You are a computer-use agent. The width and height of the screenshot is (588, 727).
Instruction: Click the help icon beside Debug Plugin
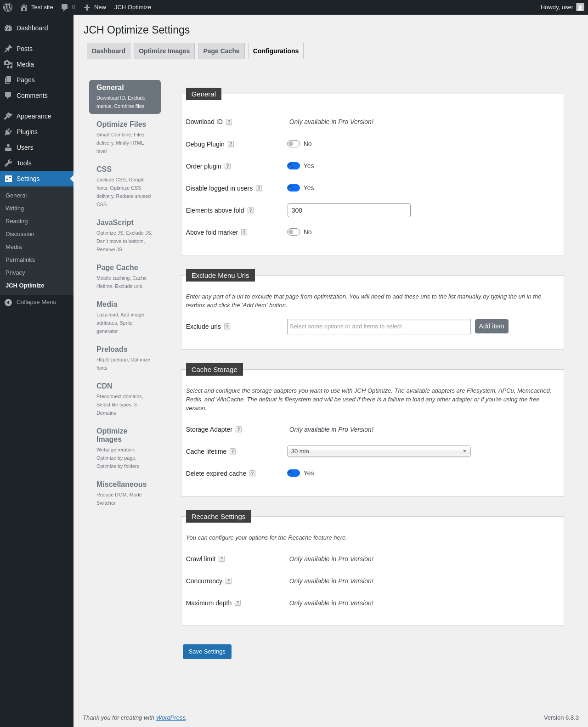[231, 144]
